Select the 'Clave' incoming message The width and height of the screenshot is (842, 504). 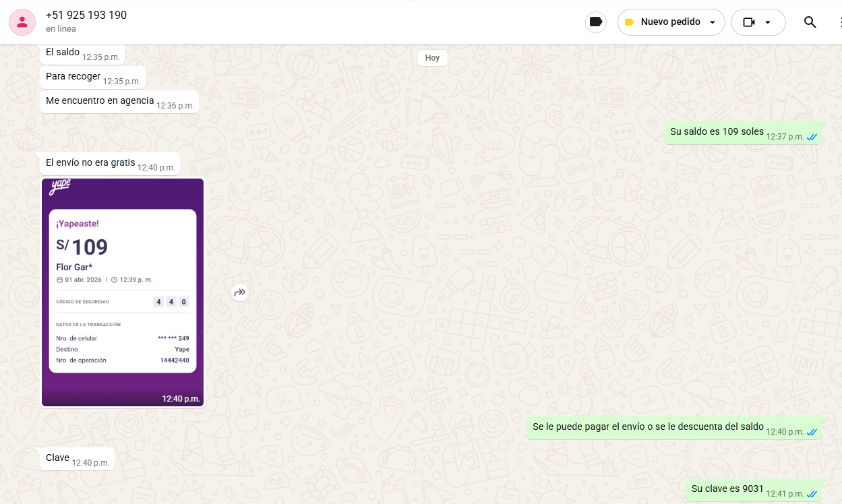click(58, 458)
